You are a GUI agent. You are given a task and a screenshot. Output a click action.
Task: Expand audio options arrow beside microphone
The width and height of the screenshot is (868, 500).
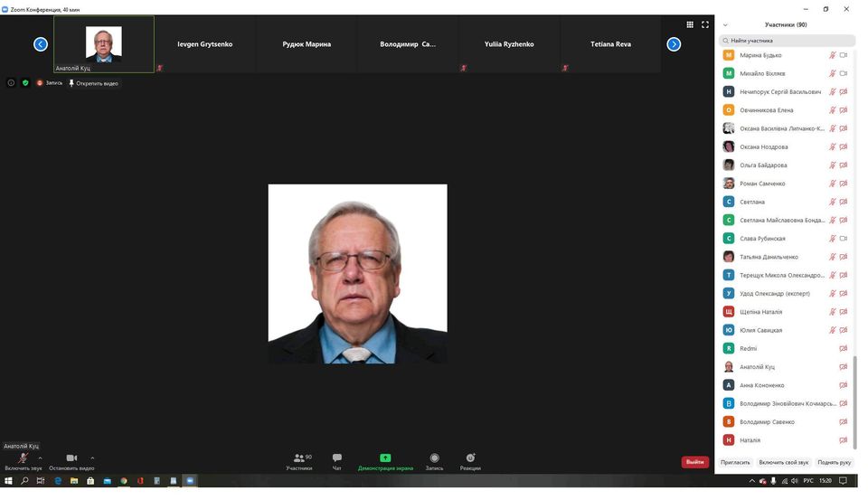coord(40,458)
